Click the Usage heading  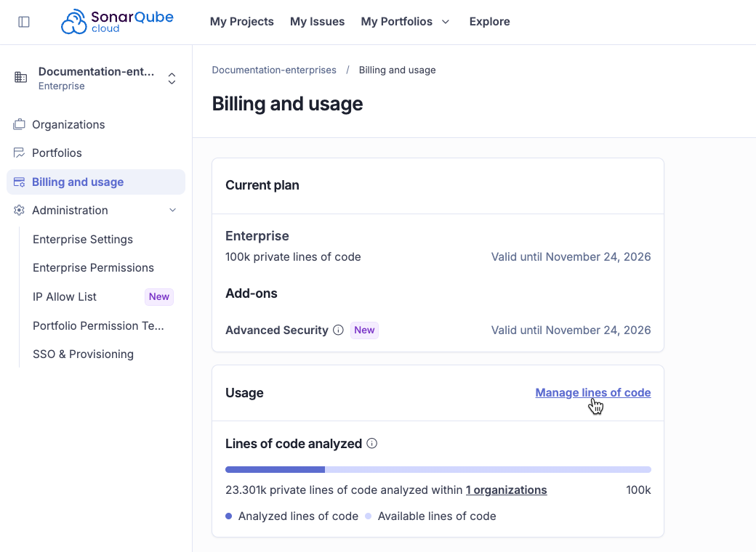[x=244, y=392]
